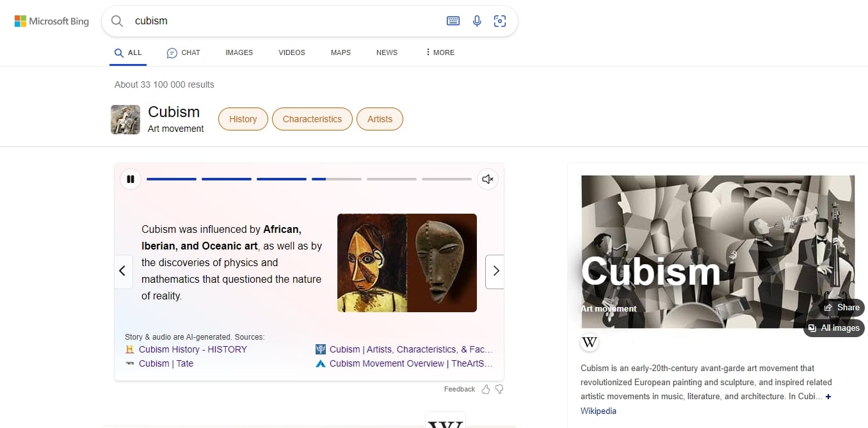The width and height of the screenshot is (868, 428).
Task: Click the Feedback text below story
Action: [460, 389]
